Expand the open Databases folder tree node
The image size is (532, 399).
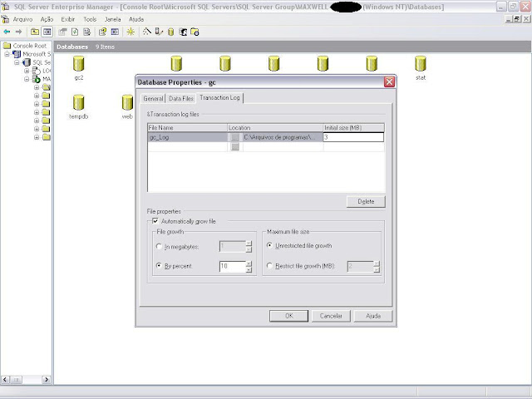pyautogui.click(x=37, y=87)
